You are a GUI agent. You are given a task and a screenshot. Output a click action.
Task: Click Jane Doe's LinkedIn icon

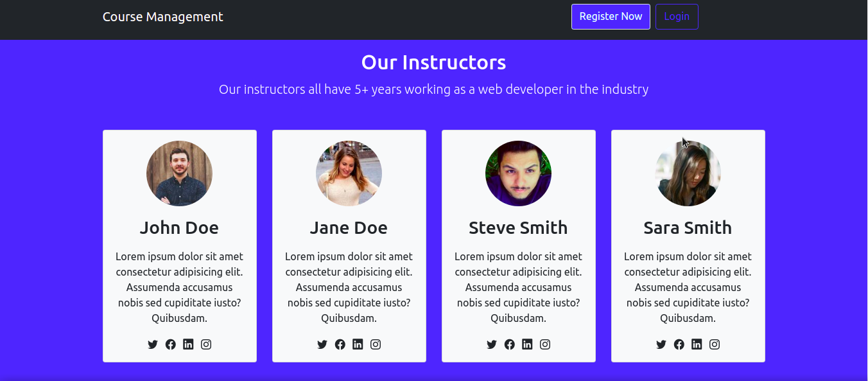(358, 344)
